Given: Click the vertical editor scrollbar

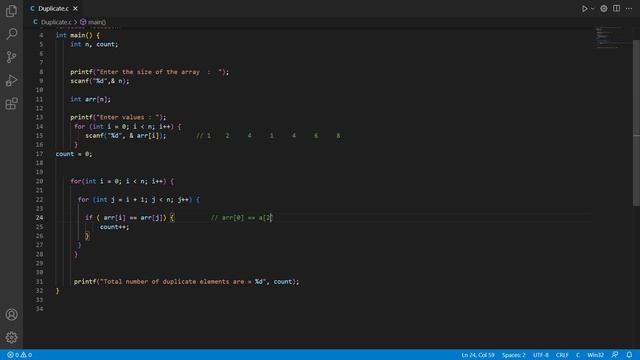Looking at the screenshot, I should pos(636,122).
